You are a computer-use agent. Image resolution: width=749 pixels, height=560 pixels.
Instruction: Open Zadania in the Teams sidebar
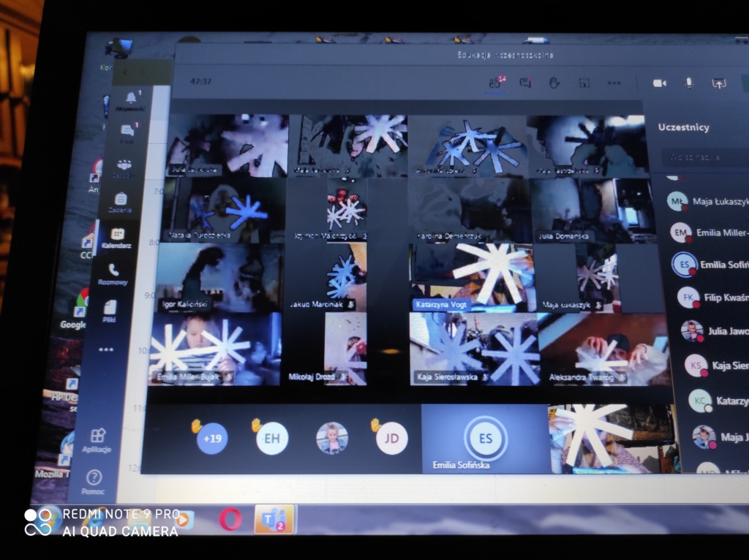[x=121, y=203]
